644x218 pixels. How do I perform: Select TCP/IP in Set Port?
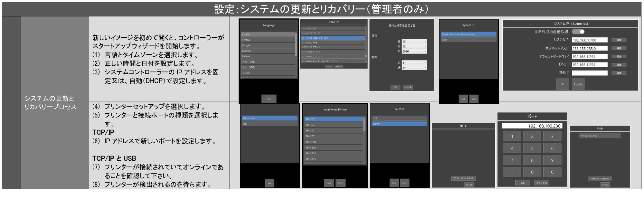tap(399, 124)
